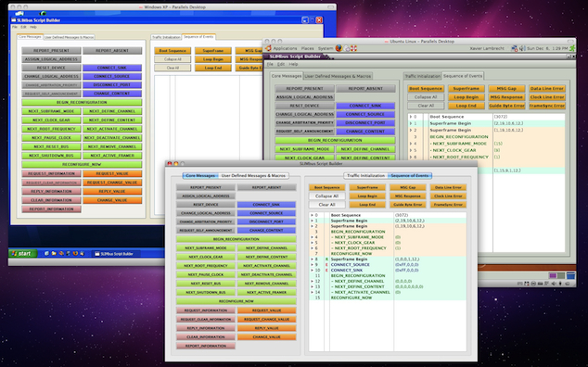Screen dimensions: 588x367
Task: Expand row 9 CONNECT_SOURCE in front window
Action: pyautogui.click(x=312, y=265)
